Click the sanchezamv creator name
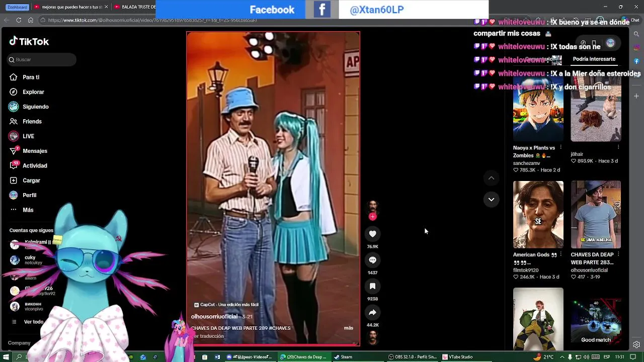 526,163
